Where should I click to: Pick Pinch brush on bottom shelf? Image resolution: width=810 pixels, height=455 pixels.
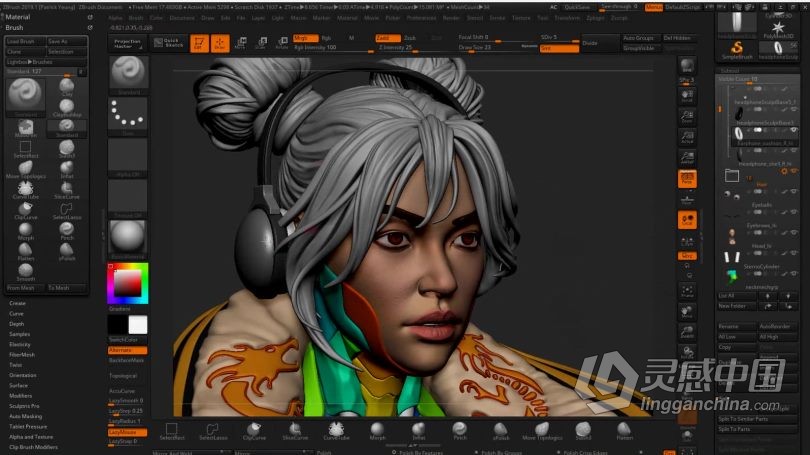pos(460,431)
